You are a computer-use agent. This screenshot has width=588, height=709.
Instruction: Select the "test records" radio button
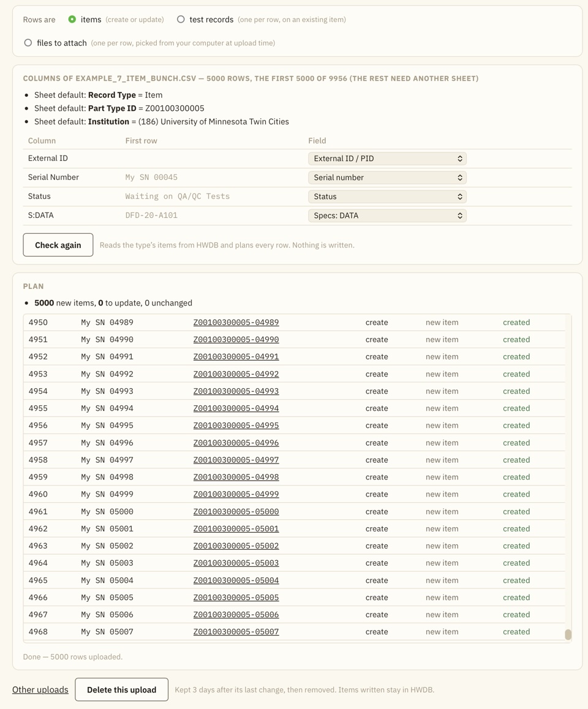tap(181, 20)
